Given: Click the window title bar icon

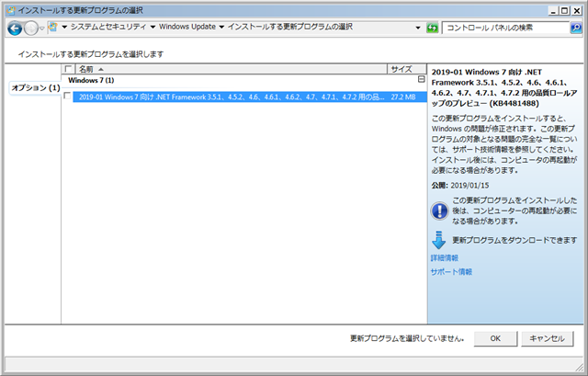Looking at the screenshot, I should click(x=11, y=10).
